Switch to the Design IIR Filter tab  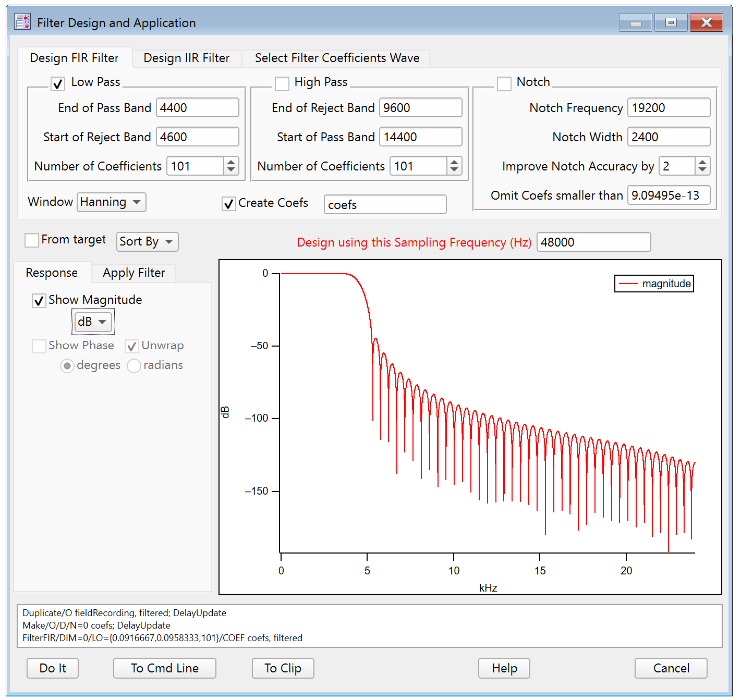click(186, 58)
